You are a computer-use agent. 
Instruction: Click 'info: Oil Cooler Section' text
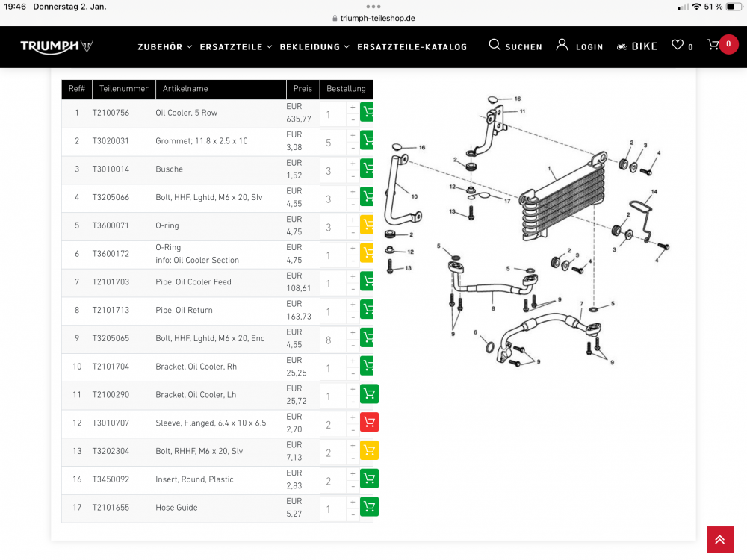197,260
